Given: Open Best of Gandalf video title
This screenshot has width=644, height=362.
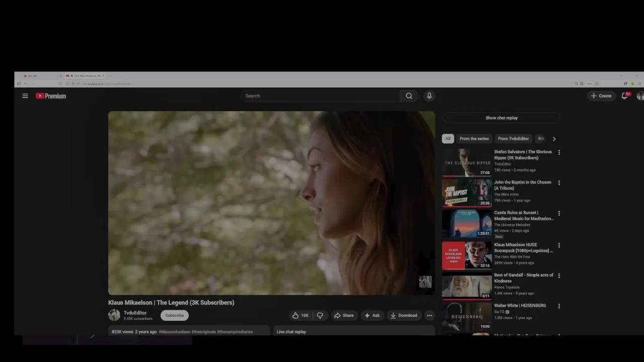Looking at the screenshot, I should pos(523,278).
